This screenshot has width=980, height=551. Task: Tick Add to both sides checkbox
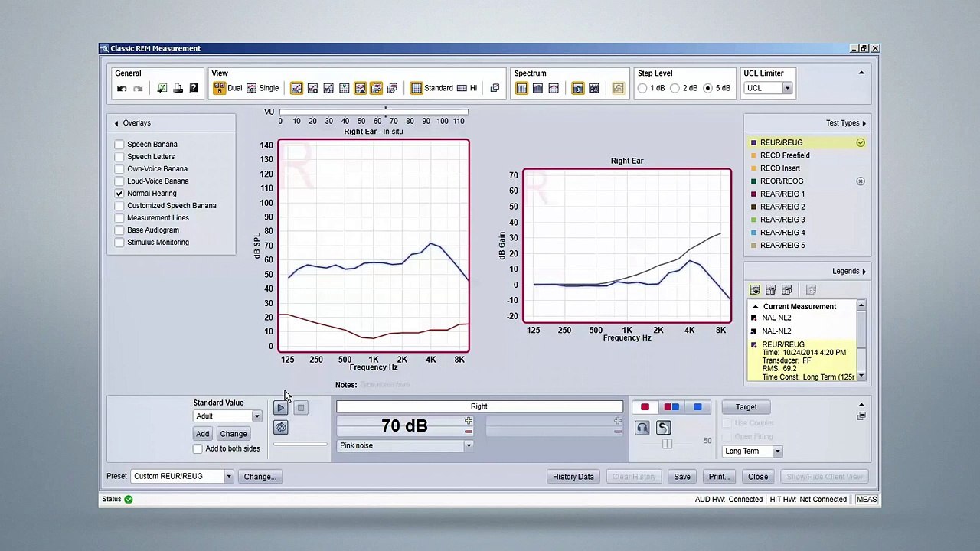(198, 449)
